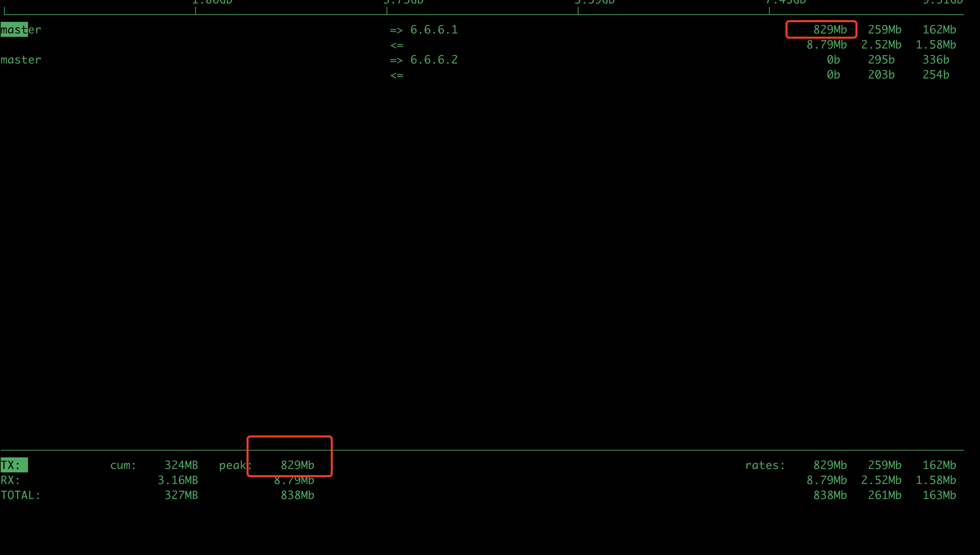980x555 pixels.
Task: Click the => arrow before 6.6.6.2
Action: point(396,60)
